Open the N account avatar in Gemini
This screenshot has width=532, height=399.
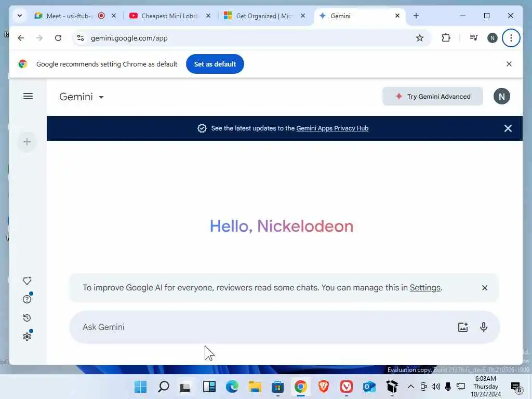[502, 96]
